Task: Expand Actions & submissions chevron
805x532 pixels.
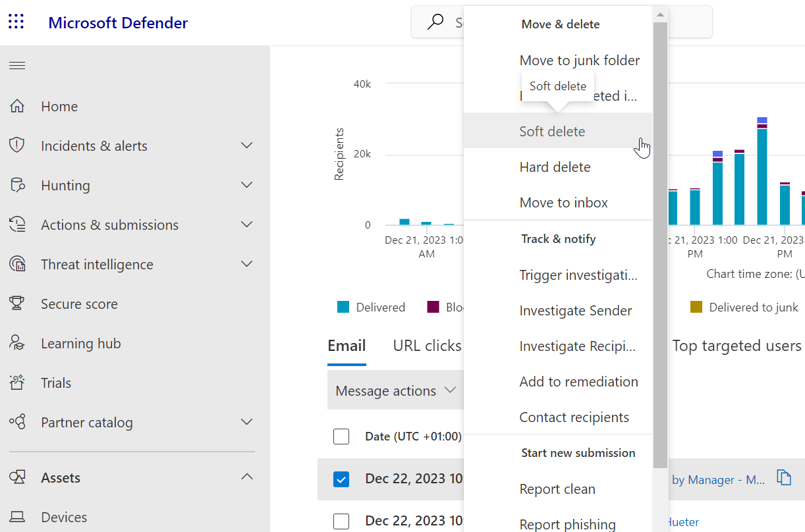Action: [247, 225]
